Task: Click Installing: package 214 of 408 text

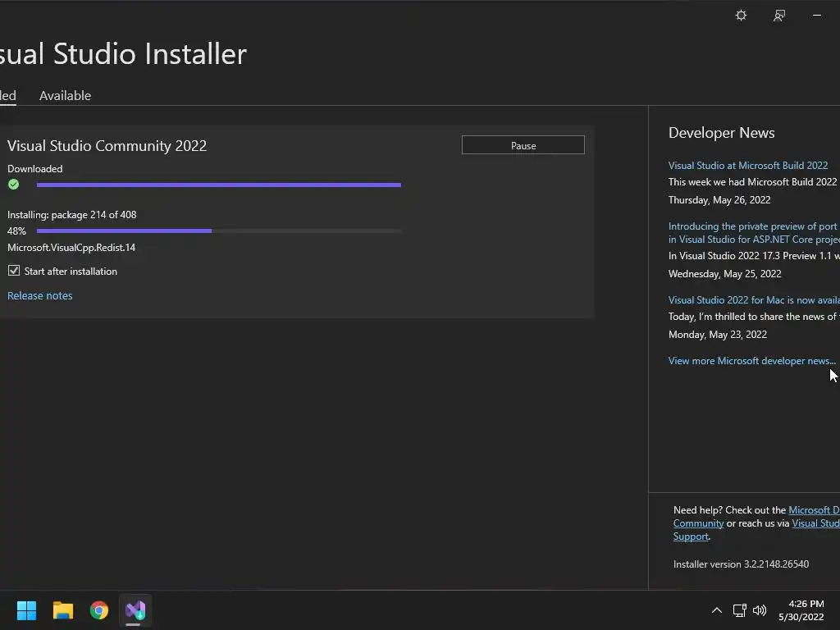Action: pyautogui.click(x=72, y=215)
